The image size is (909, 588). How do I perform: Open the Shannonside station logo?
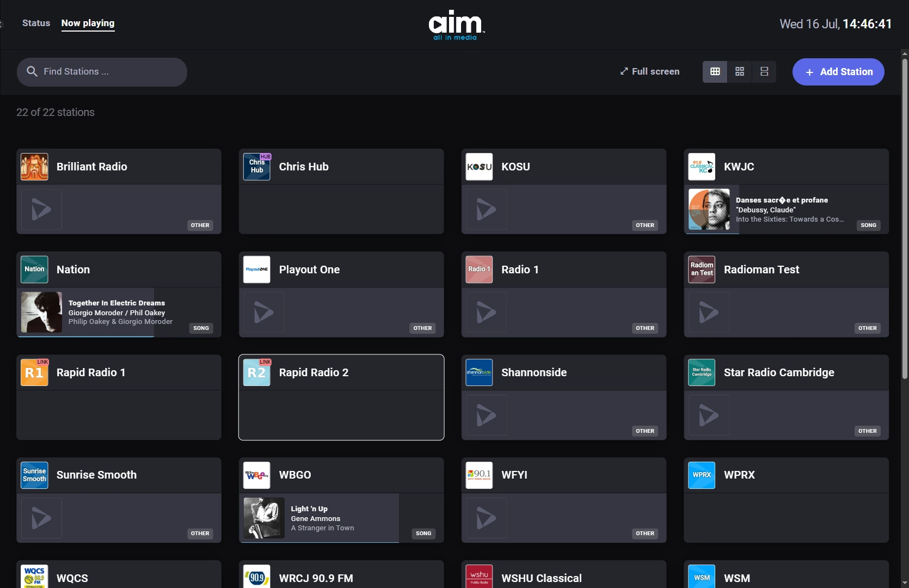click(480, 372)
